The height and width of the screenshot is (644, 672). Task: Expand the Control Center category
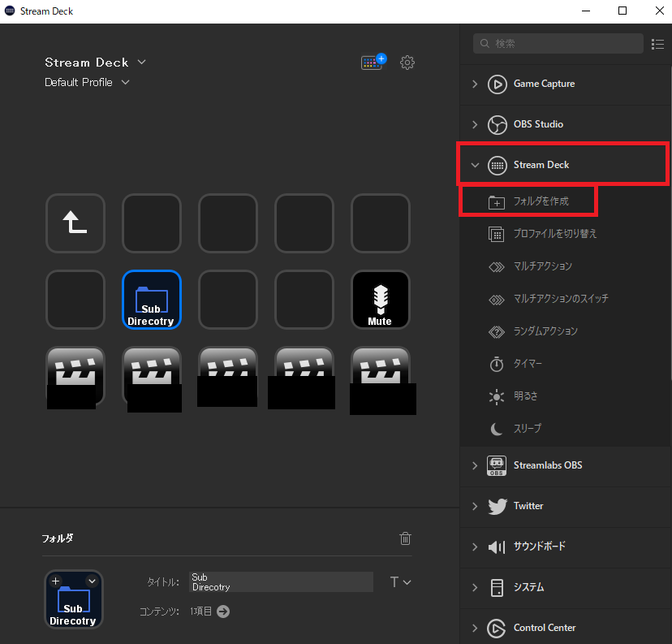pos(475,628)
